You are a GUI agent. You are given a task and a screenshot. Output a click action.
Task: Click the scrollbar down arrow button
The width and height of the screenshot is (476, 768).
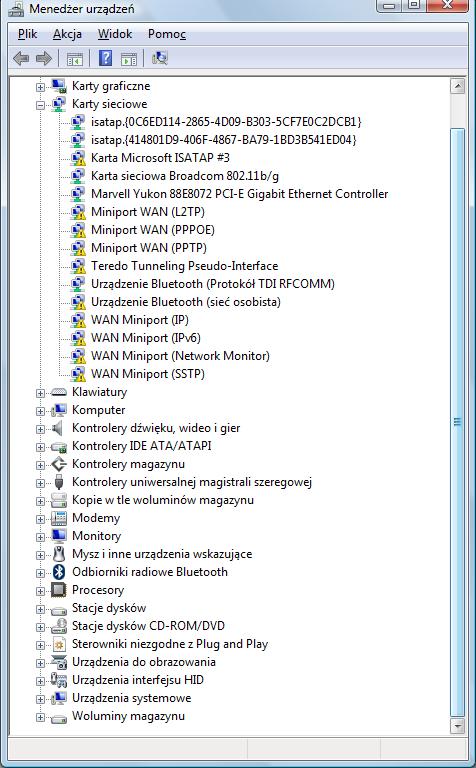[457, 726]
